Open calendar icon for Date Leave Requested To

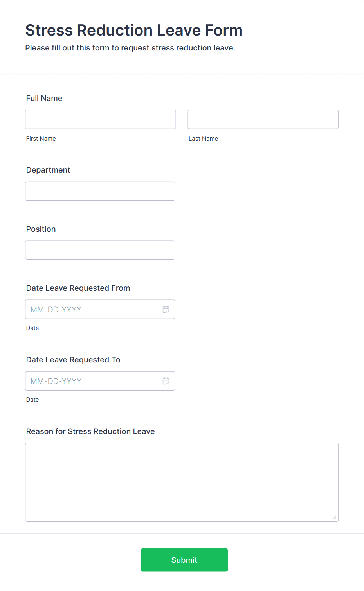pyautogui.click(x=166, y=381)
